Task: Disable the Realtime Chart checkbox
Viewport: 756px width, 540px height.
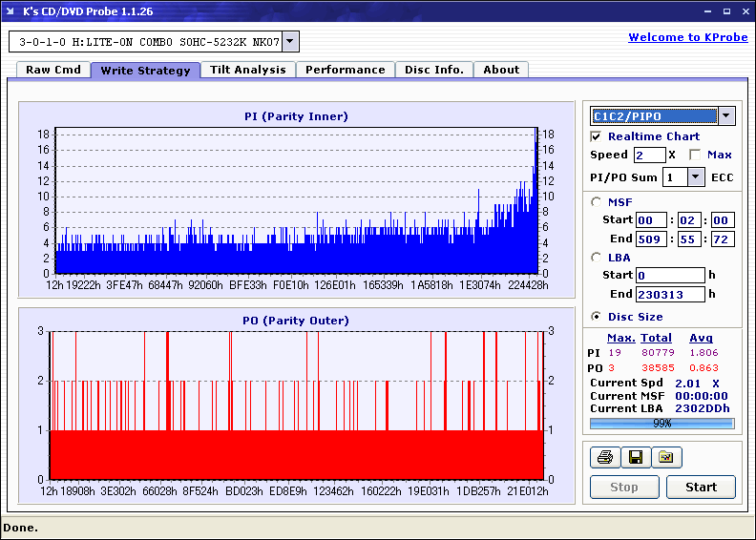Action: pyautogui.click(x=597, y=137)
